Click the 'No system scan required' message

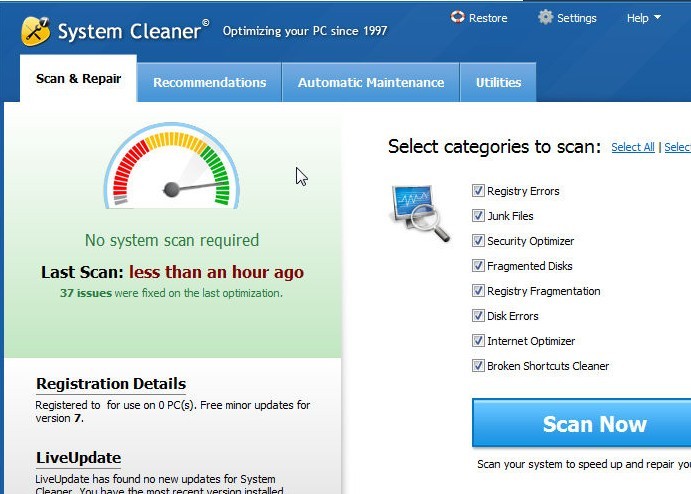coord(172,241)
